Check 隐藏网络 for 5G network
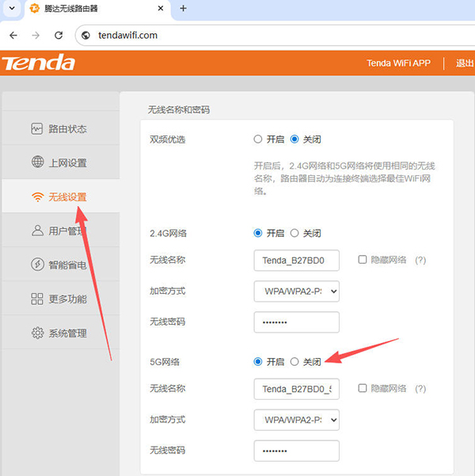The height and width of the screenshot is (476, 475). tap(363, 388)
